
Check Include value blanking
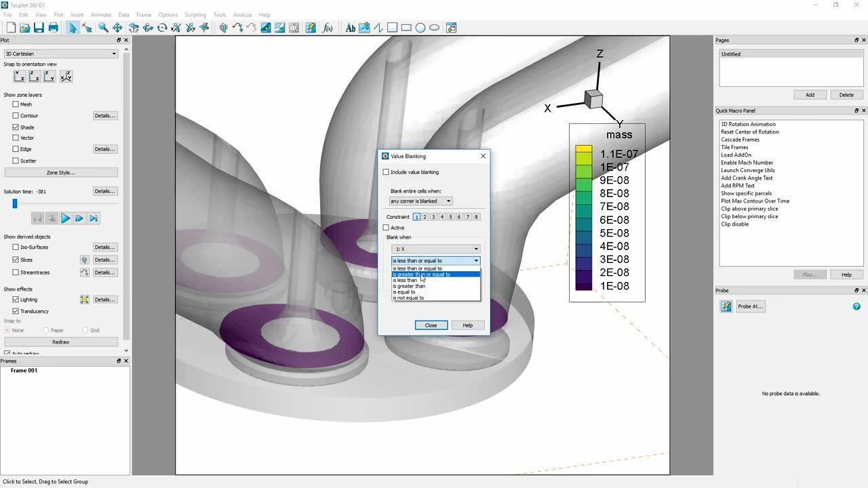[x=387, y=172]
